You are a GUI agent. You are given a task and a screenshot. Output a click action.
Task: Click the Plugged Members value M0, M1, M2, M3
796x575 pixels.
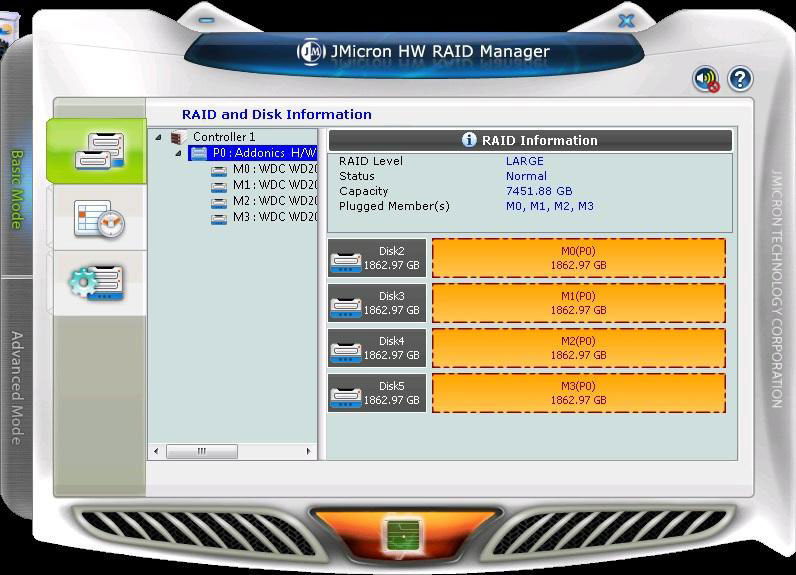(x=549, y=206)
